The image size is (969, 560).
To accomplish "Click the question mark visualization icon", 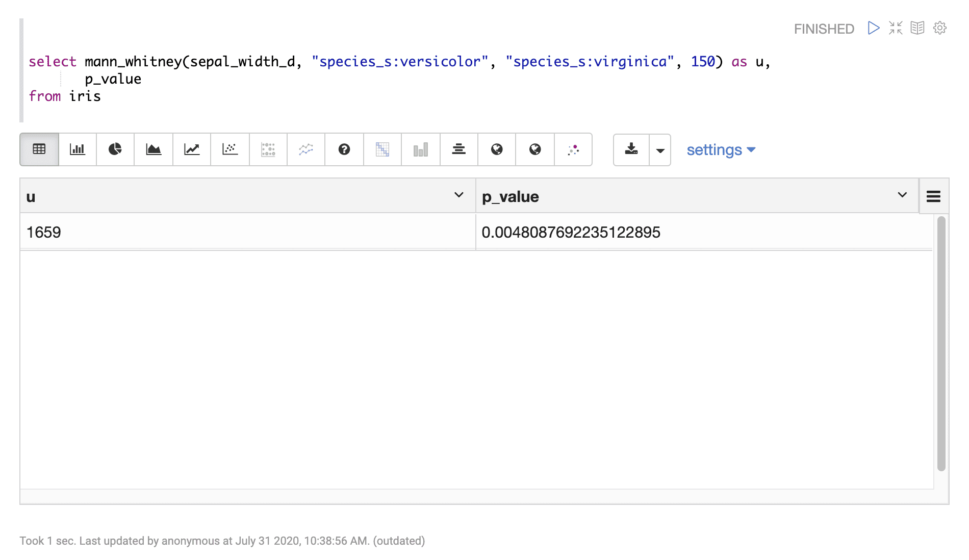I will point(344,149).
